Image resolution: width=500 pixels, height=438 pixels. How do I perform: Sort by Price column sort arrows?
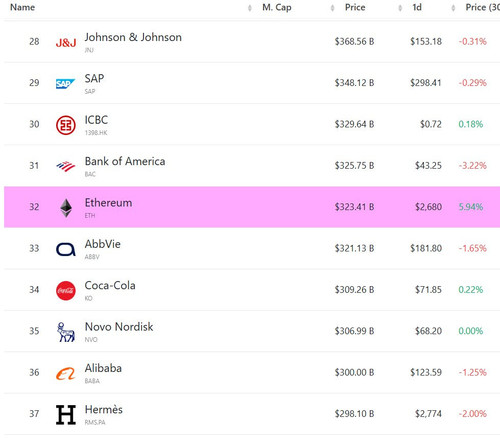[x=332, y=8]
